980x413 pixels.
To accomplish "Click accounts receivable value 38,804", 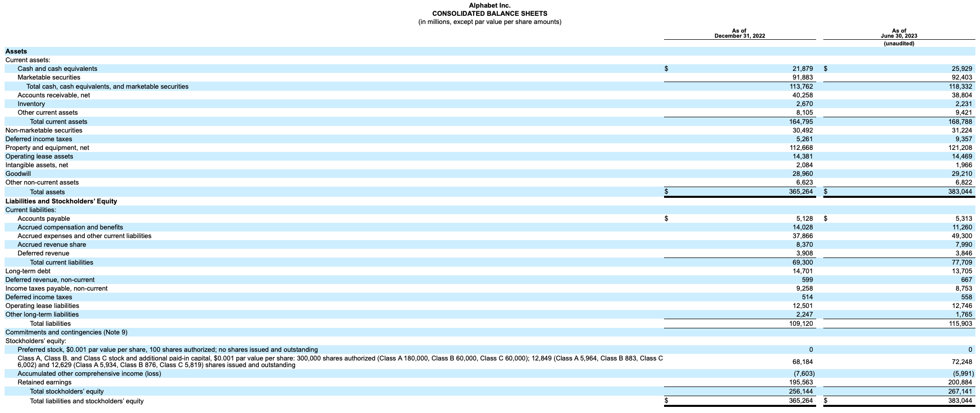I will point(962,95).
